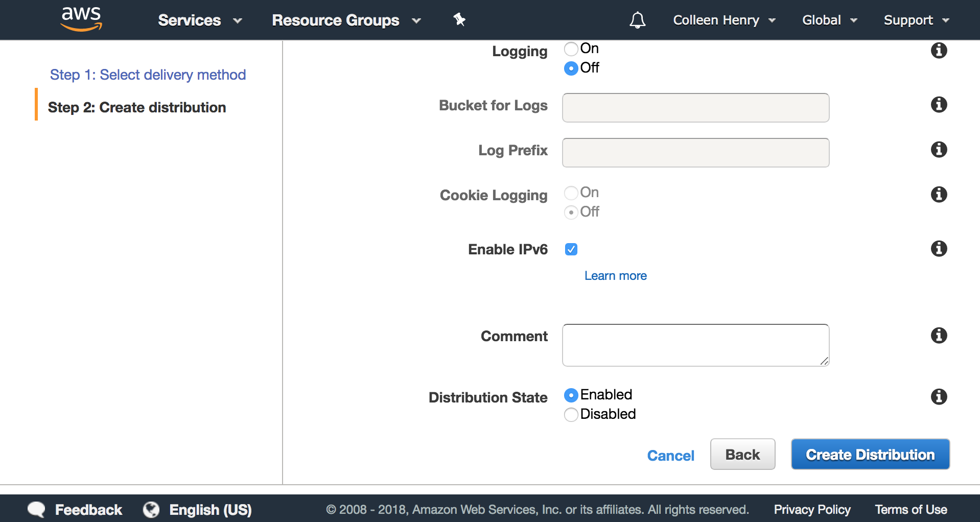This screenshot has width=980, height=522.
Task: Click into the Comment text box
Action: point(695,345)
